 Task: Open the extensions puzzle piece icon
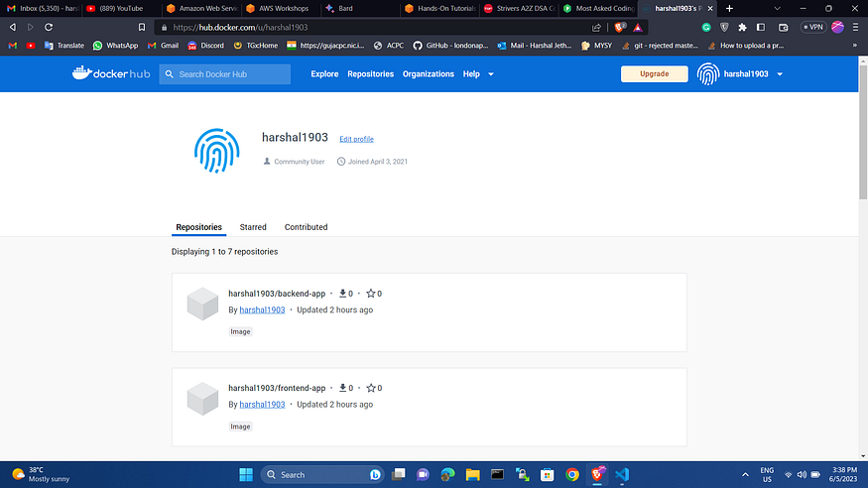coord(742,27)
